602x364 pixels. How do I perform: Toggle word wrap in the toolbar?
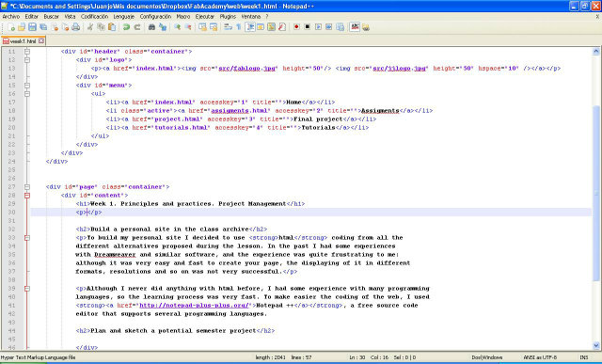228,27
